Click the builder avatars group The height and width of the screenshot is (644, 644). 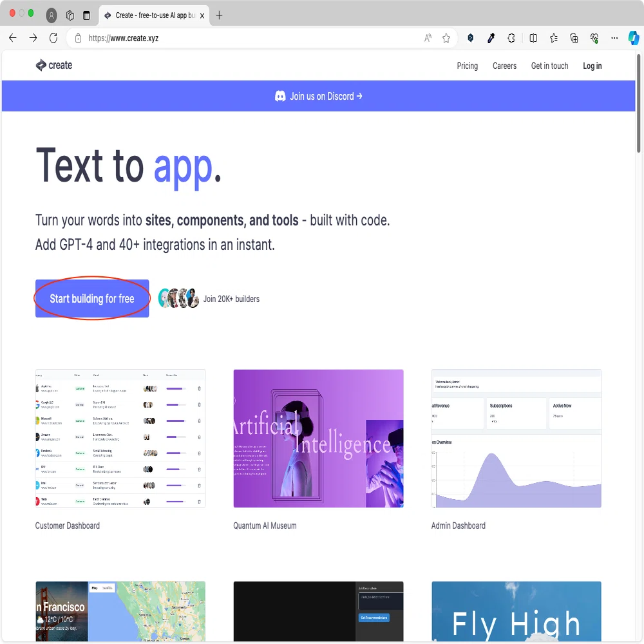[x=179, y=298]
